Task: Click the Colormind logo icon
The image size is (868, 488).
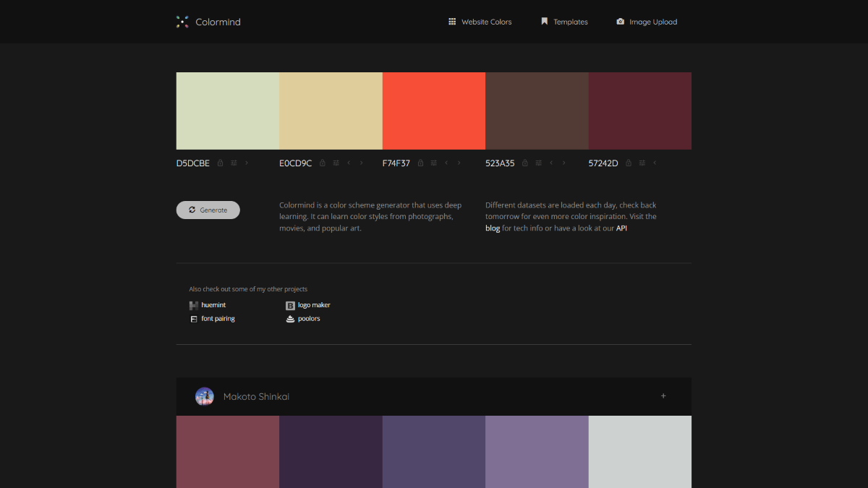Action: (x=182, y=22)
